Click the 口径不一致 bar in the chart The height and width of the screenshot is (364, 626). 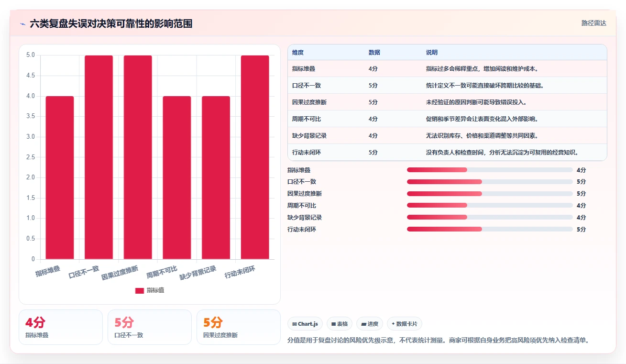[x=99, y=157]
